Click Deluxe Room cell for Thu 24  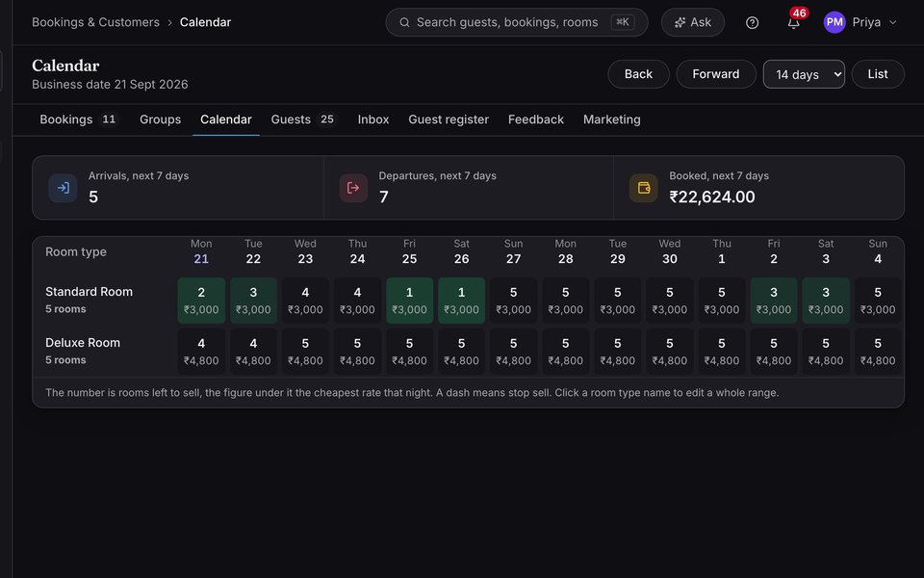point(358,352)
